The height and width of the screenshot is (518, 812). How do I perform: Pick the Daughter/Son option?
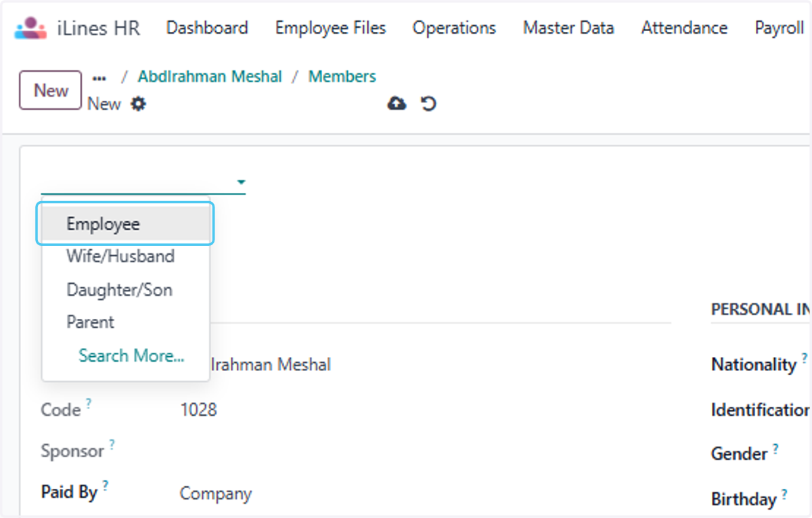pos(126,290)
